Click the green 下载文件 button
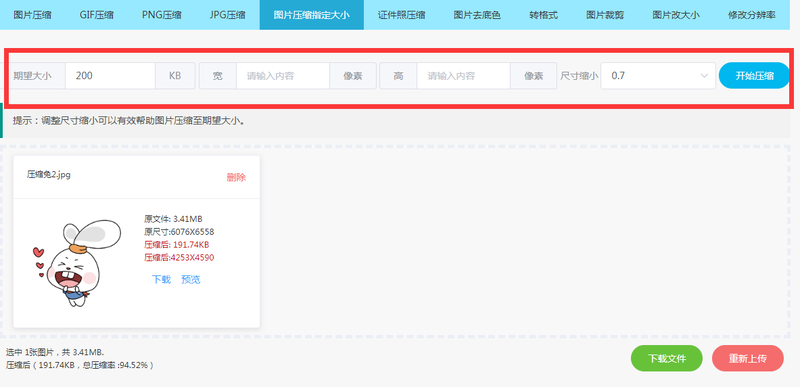The width and height of the screenshot is (800, 387). [667, 358]
